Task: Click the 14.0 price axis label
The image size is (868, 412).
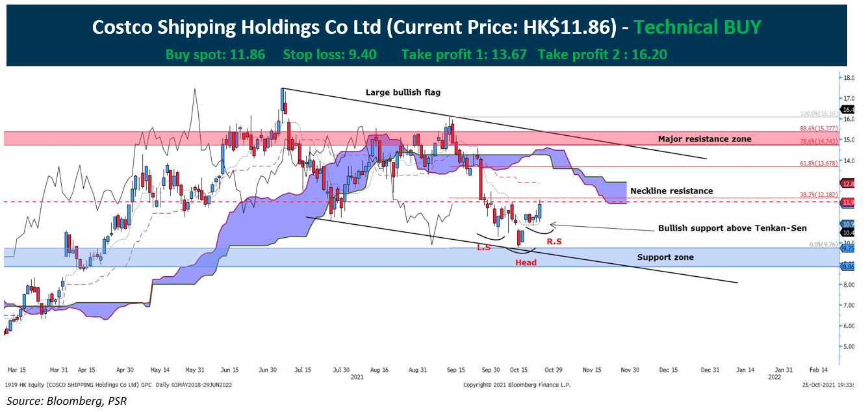Action: pos(849,161)
